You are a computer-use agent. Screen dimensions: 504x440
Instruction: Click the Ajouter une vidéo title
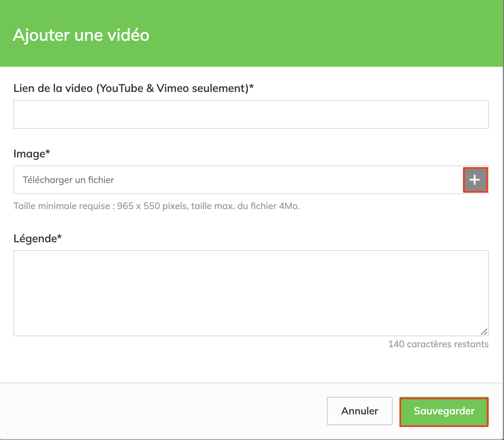click(81, 34)
